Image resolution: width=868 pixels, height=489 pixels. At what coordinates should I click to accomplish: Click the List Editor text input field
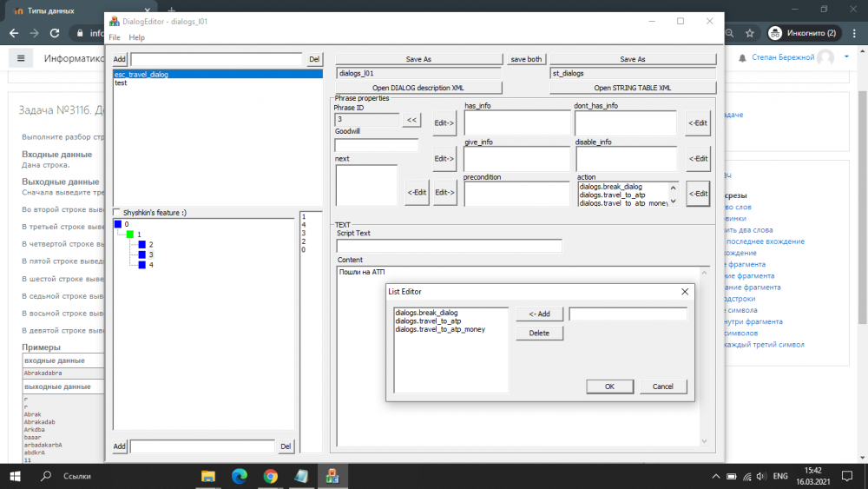pos(628,314)
